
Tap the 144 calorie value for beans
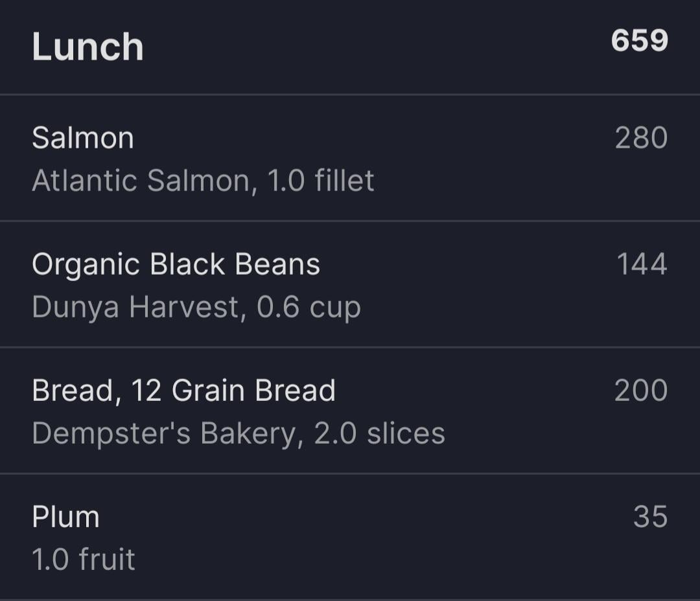(642, 264)
